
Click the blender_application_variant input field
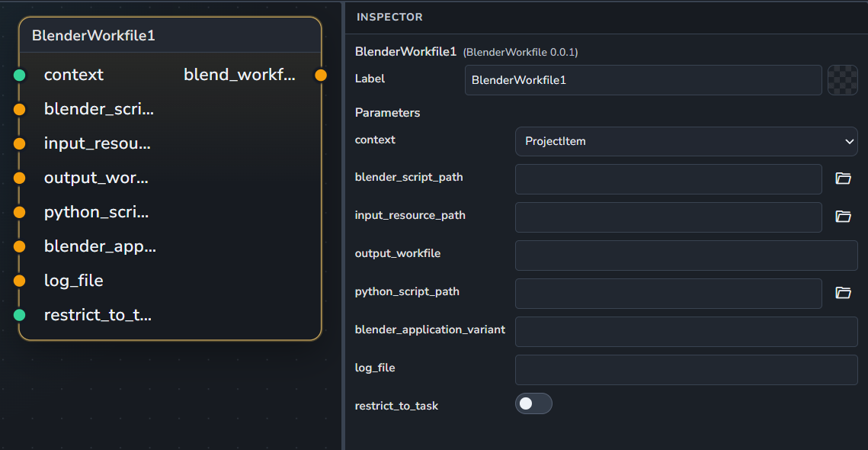tap(687, 332)
